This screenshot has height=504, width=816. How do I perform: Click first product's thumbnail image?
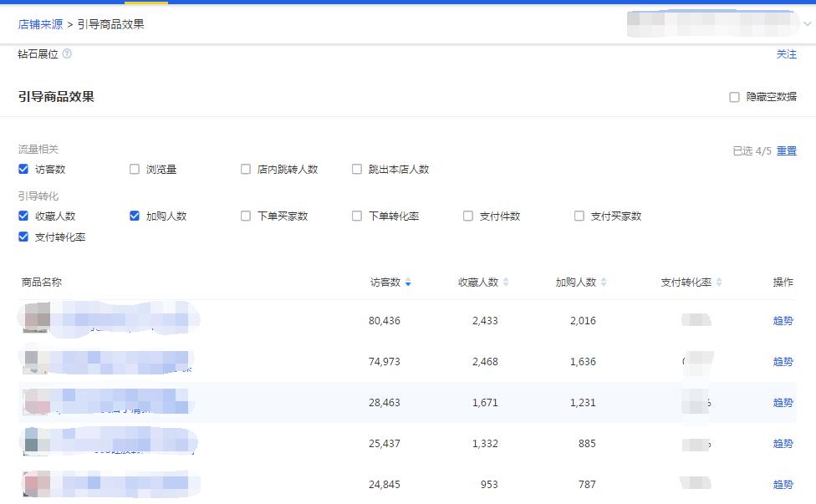coord(35,319)
